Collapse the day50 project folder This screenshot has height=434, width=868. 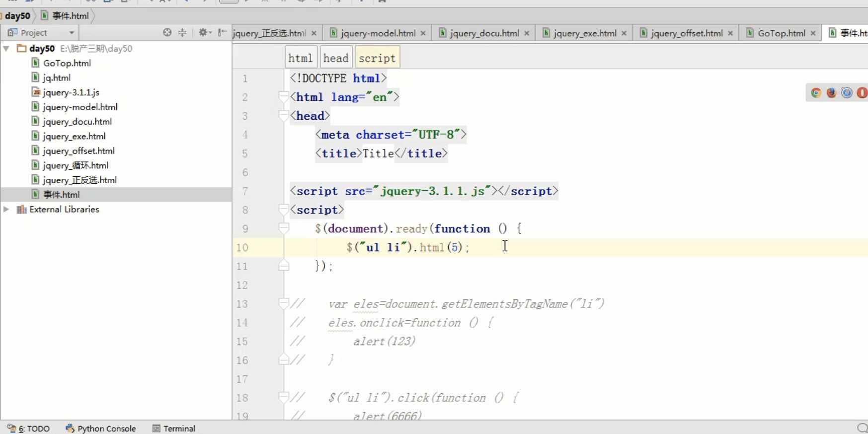click(x=6, y=48)
